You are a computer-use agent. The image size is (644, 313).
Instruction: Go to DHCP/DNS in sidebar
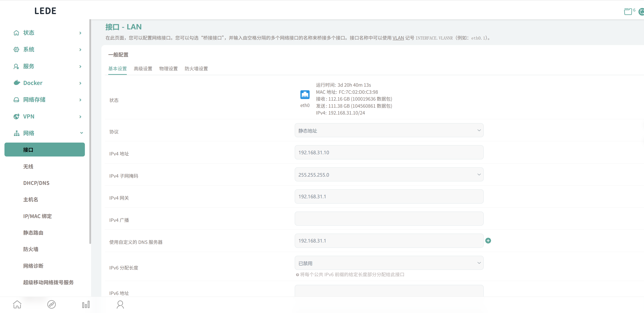(x=36, y=183)
